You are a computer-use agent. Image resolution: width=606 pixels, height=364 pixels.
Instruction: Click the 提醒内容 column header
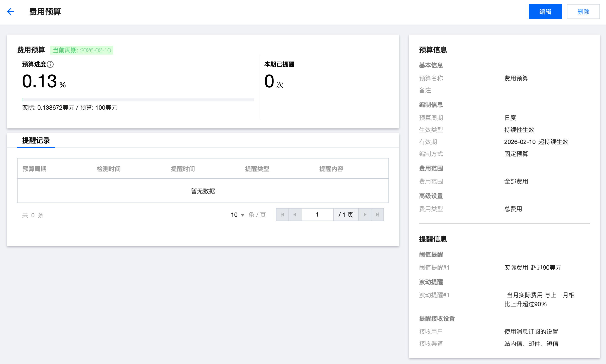point(331,169)
